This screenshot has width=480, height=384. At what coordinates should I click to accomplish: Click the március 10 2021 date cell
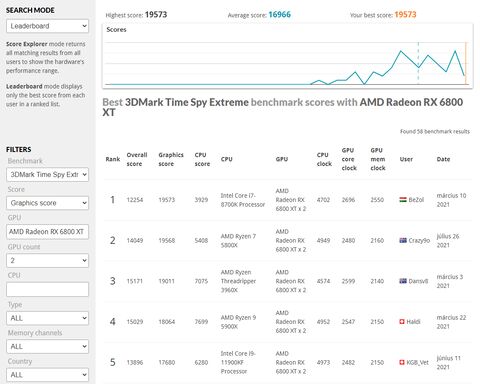point(451,200)
